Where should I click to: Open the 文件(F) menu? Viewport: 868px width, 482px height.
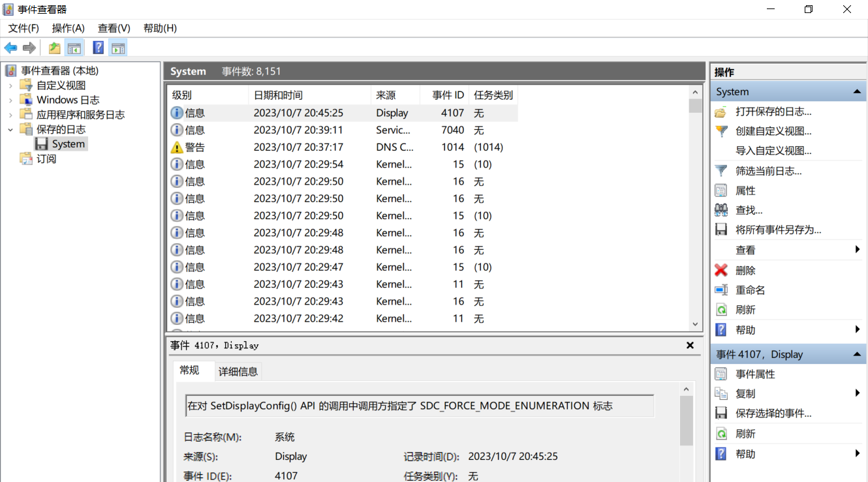pos(23,28)
